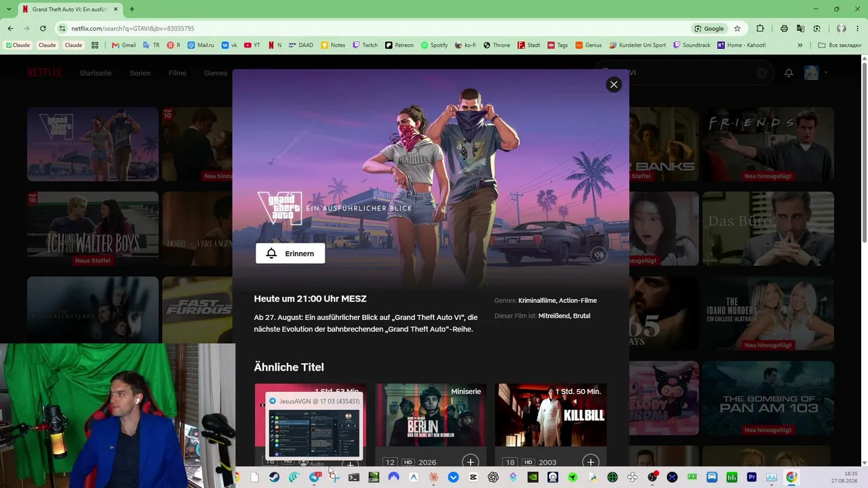Click the Kriminalfilme genre link

point(537,300)
